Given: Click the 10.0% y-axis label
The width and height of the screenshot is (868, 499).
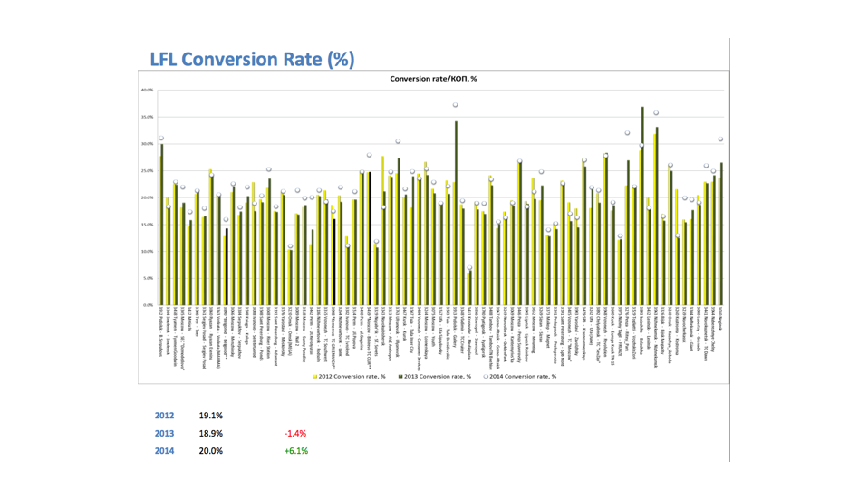Looking at the screenshot, I should pos(148,251).
